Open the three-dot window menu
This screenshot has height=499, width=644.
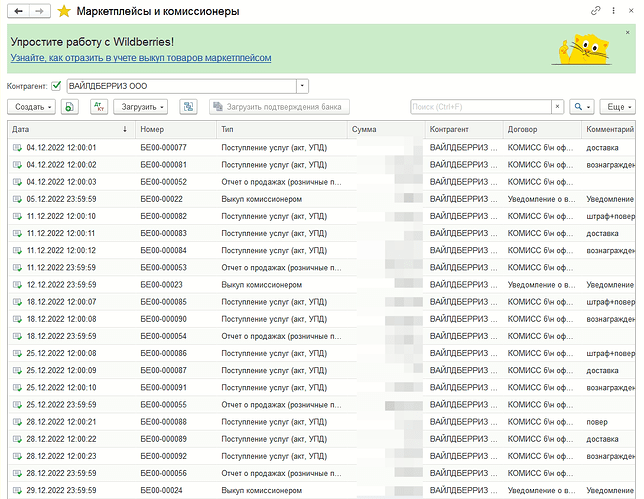(x=613, y=11)
